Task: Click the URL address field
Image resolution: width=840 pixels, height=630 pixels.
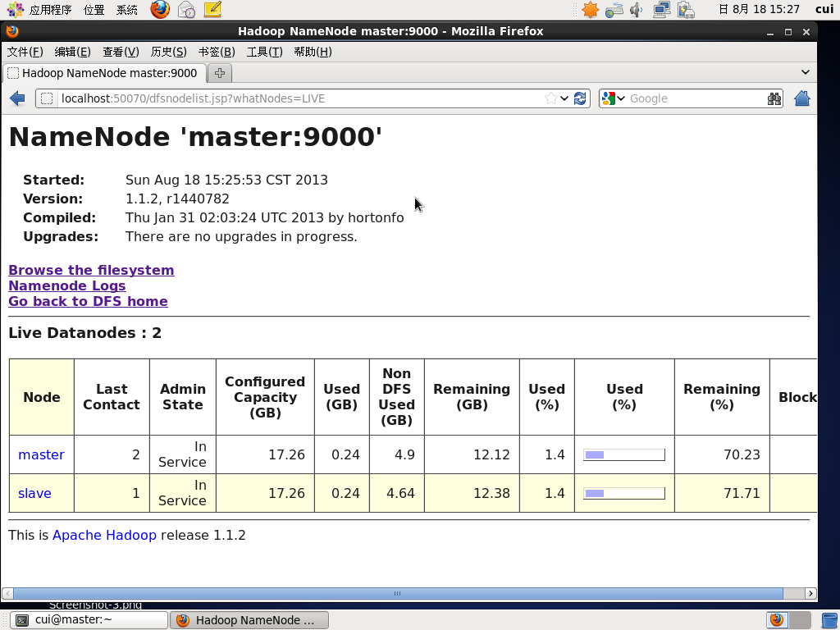Action: point(300,98)
